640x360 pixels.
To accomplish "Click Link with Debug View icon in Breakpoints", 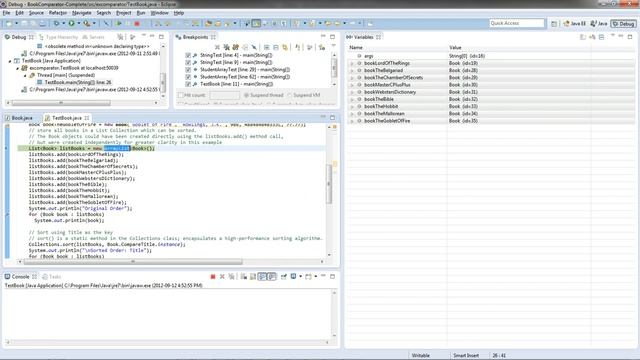I will (x=284, y=47).
